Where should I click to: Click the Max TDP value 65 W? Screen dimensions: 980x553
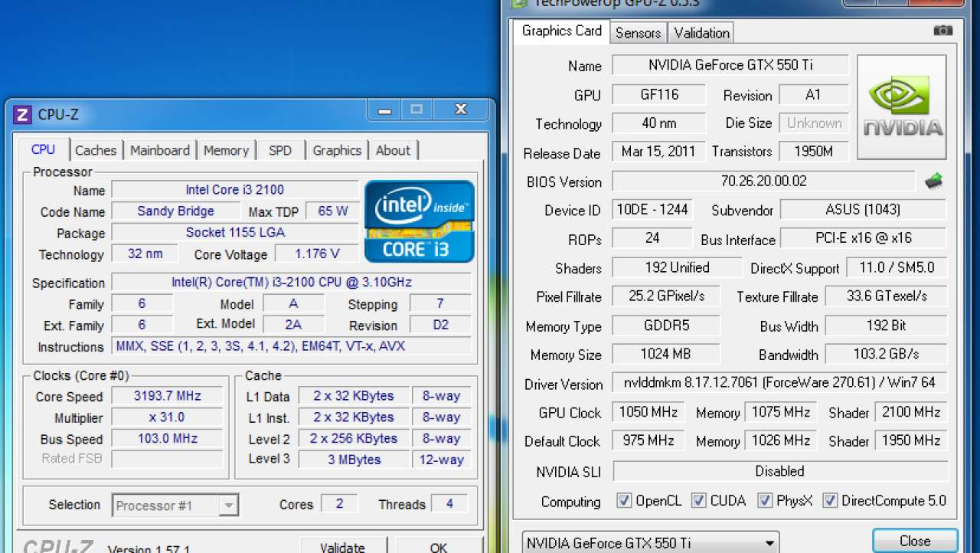pyautogui.click(x=332, y=211)
